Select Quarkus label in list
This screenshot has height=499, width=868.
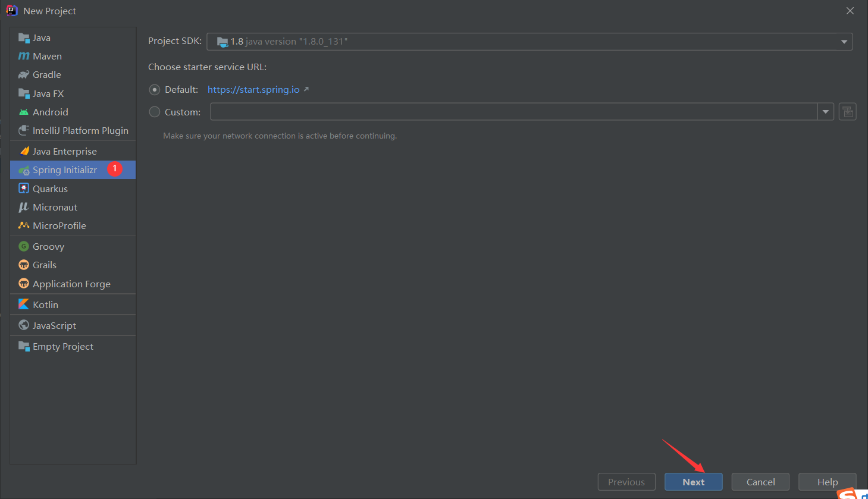[50, 189]
